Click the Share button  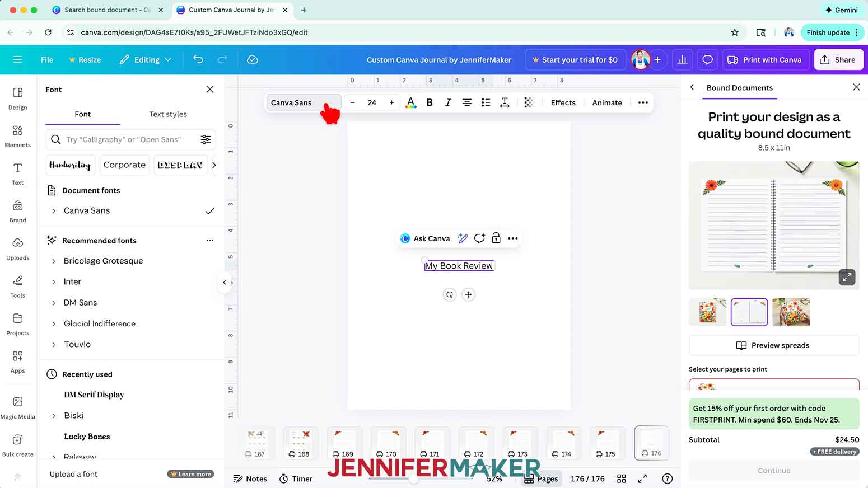coord(838,59)
